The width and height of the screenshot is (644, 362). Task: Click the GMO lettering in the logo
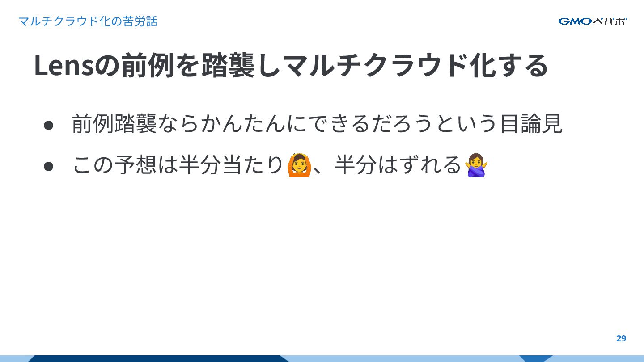[575, 21]
